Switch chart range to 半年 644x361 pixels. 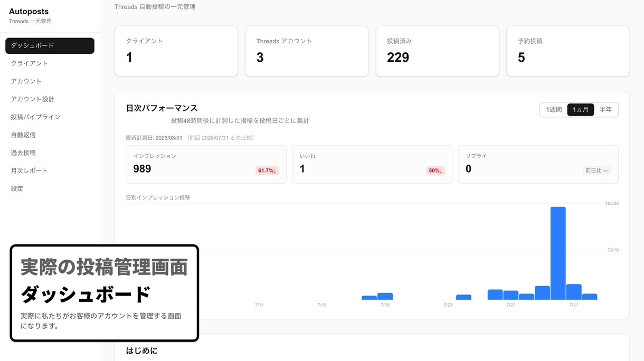(605, 110)
